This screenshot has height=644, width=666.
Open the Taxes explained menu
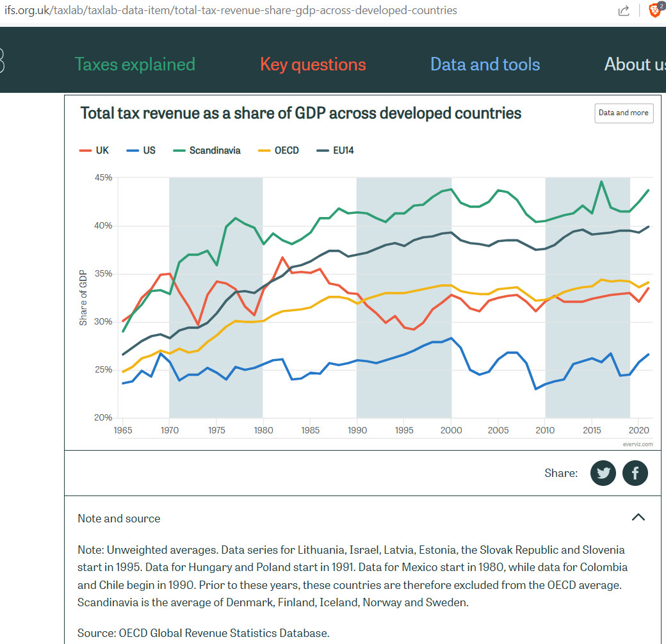pos(135,65)
